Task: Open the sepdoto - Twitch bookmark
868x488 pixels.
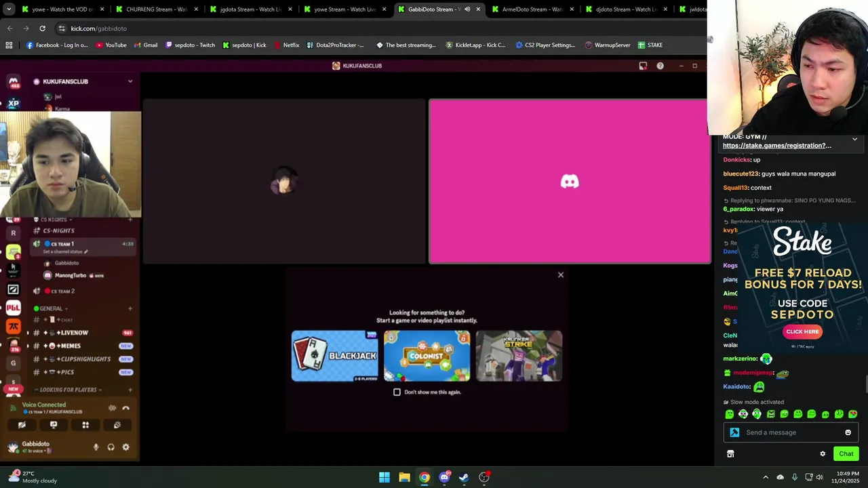Action: tap(190, 45)
